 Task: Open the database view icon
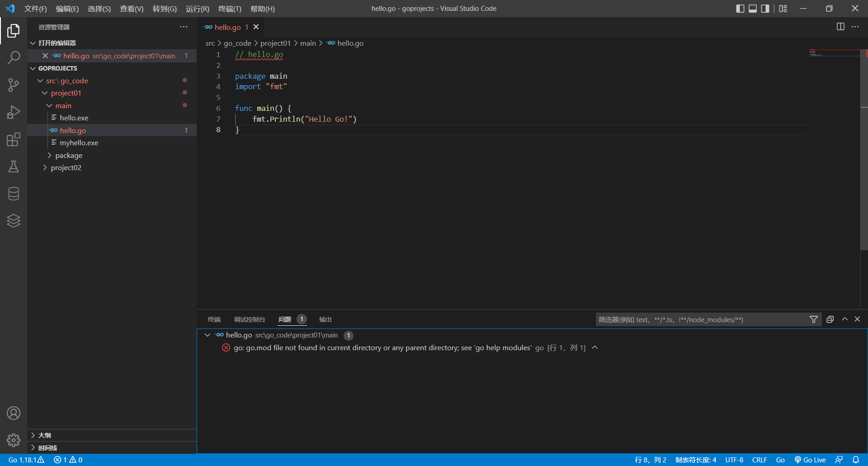(14, 194)
